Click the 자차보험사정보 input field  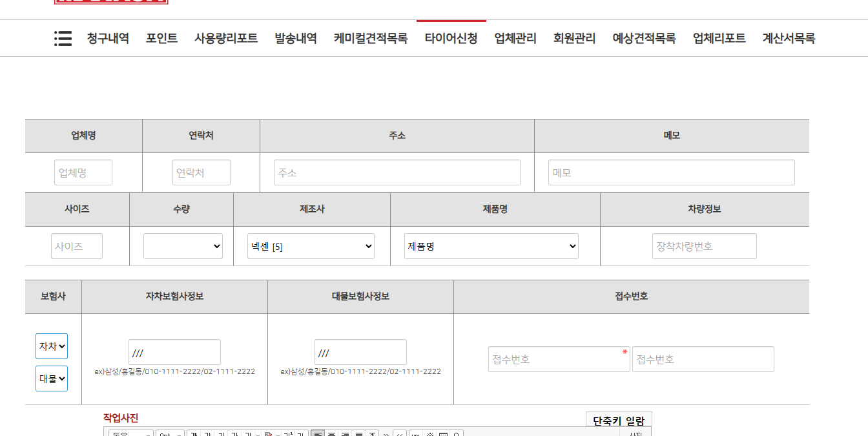pyautogui.click(x=174, y=353)
